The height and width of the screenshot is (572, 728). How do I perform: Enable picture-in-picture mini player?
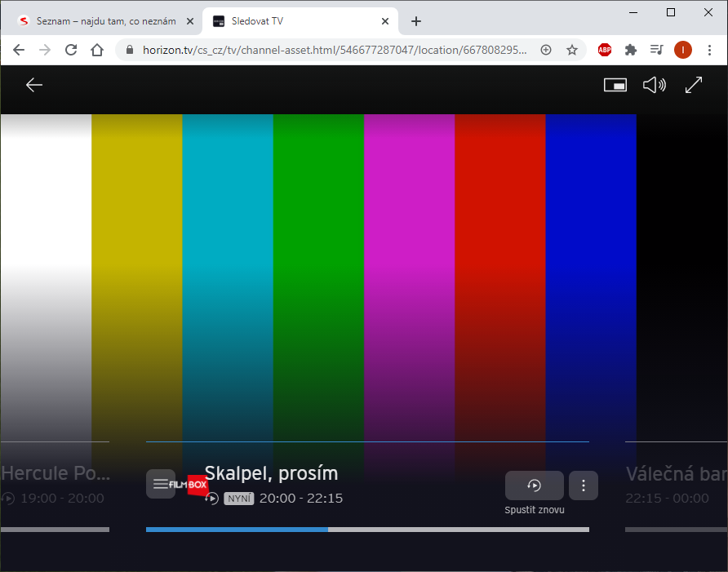point(615,85)
